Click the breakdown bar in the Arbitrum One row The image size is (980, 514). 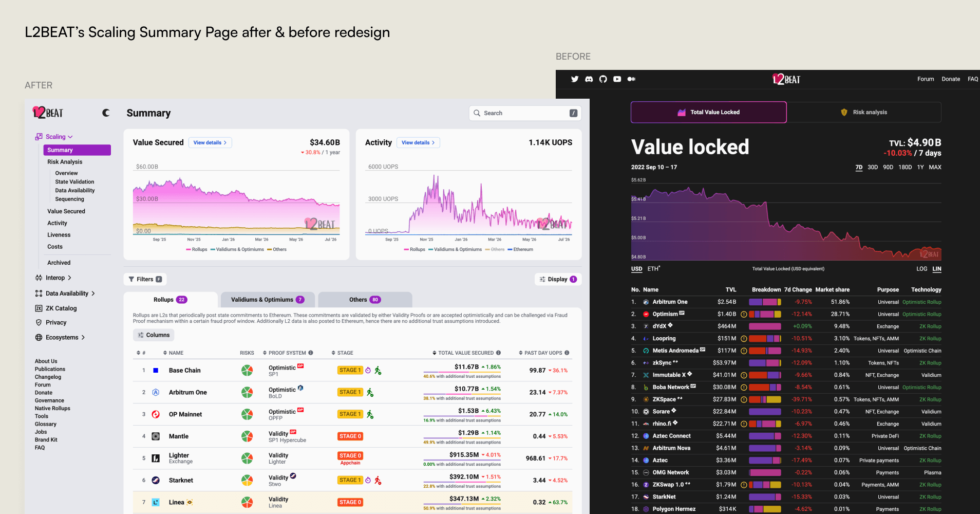click(765, 302)
